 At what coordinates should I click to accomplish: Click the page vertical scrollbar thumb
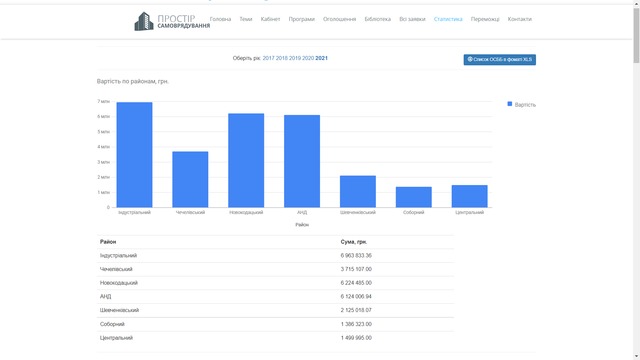pos(636,36)
